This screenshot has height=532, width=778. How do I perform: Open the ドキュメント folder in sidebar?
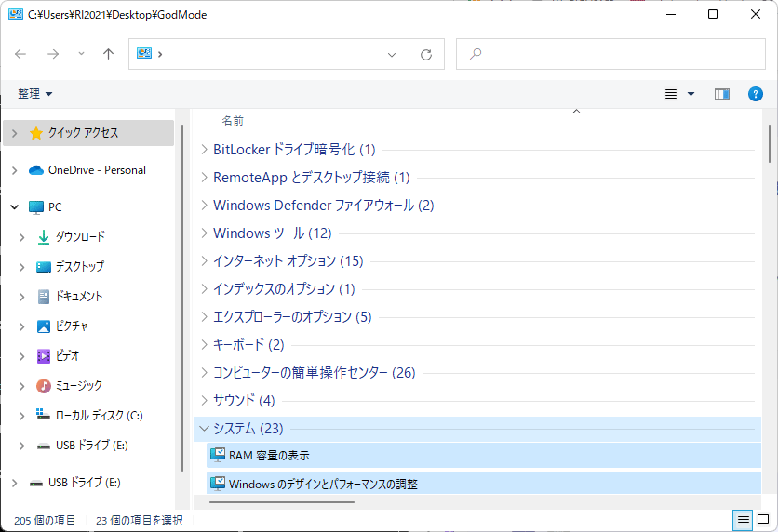coord(79,297)
